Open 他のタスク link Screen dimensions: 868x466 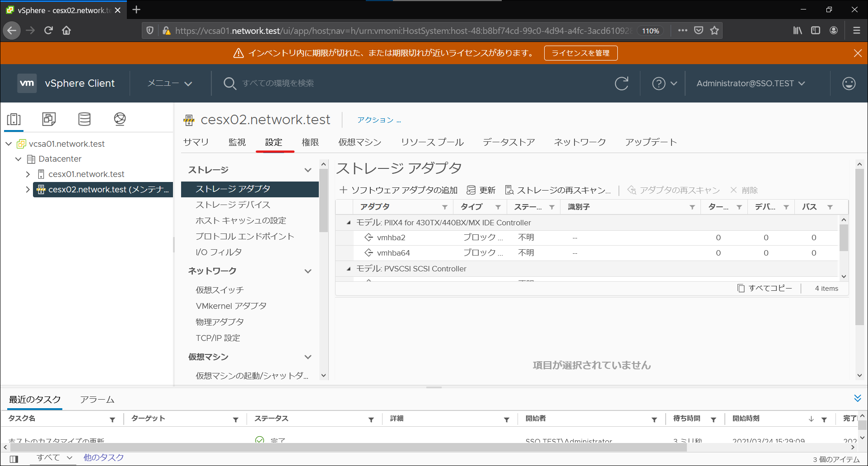point(103,457)
